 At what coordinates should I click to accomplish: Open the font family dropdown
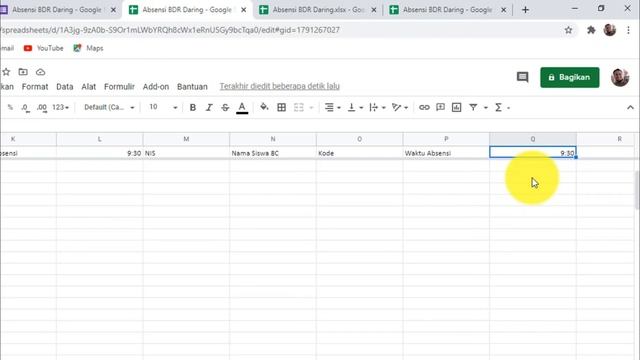click(109, 107)
